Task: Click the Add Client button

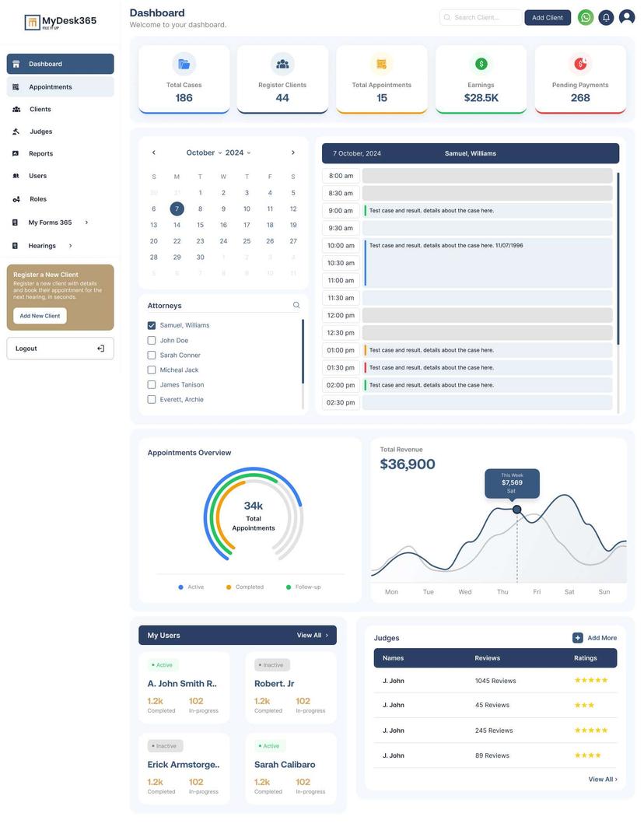Action: [548, 17]
